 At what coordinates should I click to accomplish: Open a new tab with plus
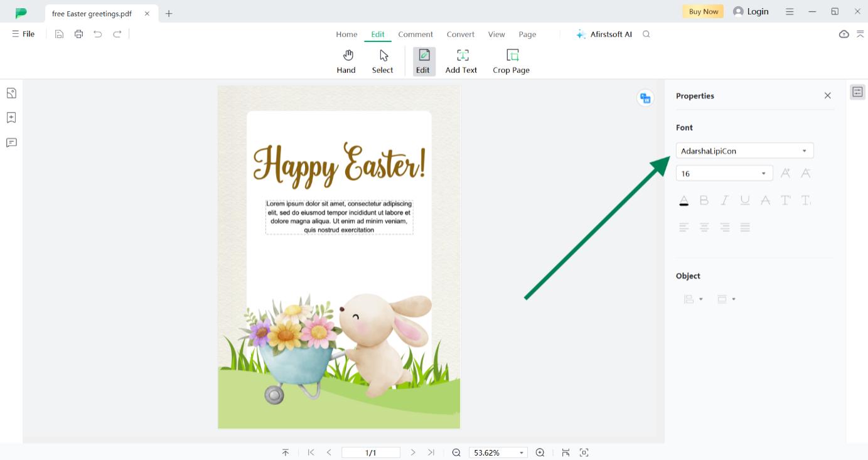pyautogui.click(x=169, y=13)
